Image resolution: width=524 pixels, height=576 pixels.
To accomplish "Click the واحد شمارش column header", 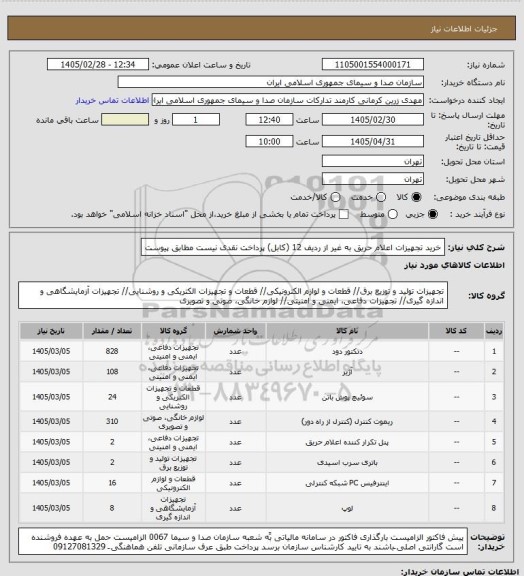I will [x=235, y=331].
